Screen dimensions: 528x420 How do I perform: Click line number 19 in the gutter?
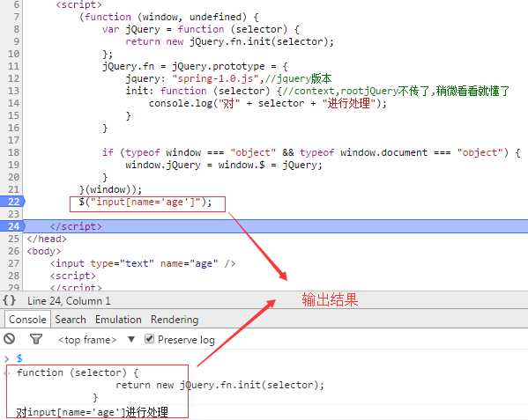[13, 165]
